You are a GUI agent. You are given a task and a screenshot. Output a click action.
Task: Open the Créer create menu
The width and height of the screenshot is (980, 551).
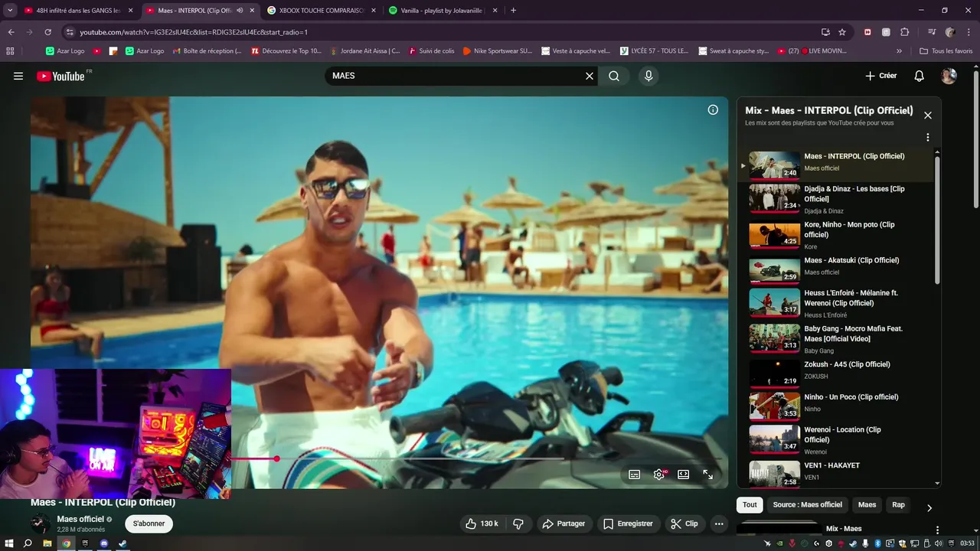[x=880, y=76]
